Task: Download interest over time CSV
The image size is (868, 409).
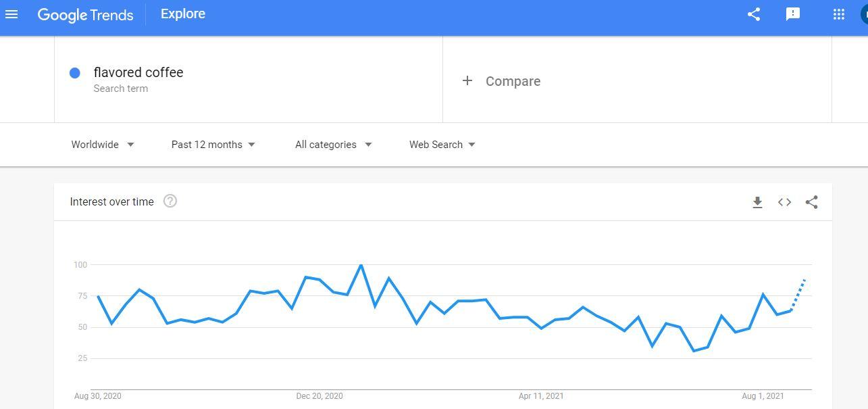Action: point(757,202)
